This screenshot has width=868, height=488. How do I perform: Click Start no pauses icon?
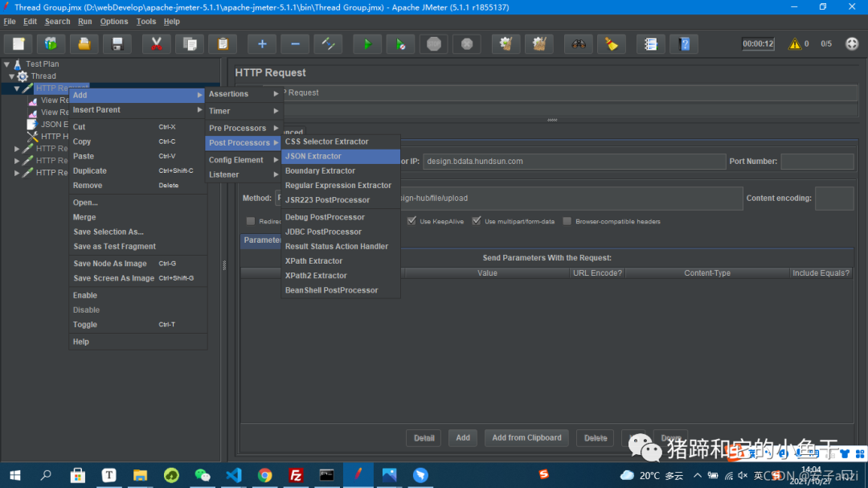[x=400, y=43]
